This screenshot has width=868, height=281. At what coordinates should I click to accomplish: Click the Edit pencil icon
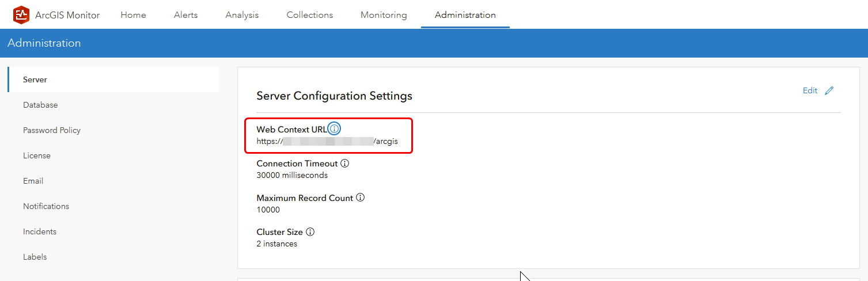(x=829, y=90)
